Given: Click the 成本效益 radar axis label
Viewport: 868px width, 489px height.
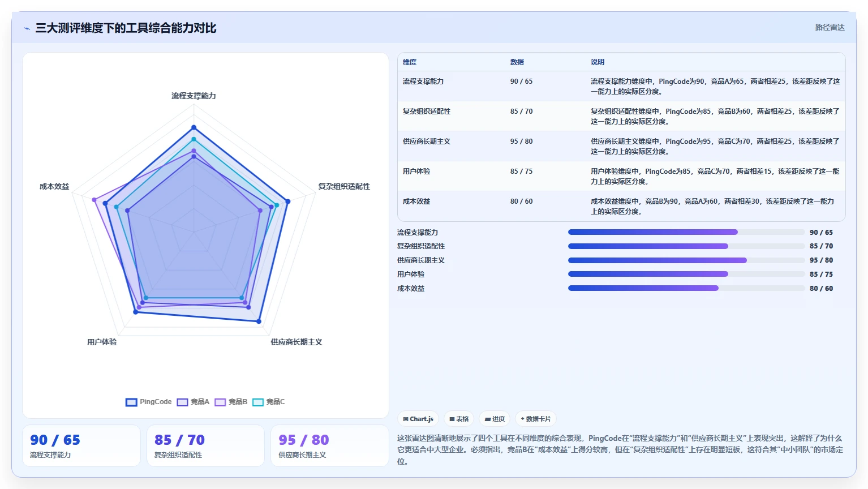Looking at the screenshot, I should point(54,187).
